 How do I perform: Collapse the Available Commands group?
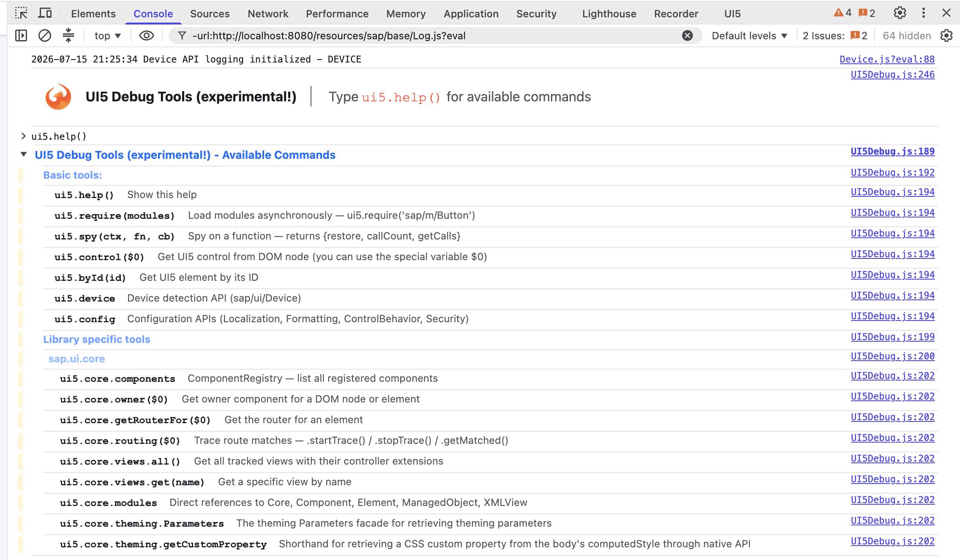(x=24, y=155)
